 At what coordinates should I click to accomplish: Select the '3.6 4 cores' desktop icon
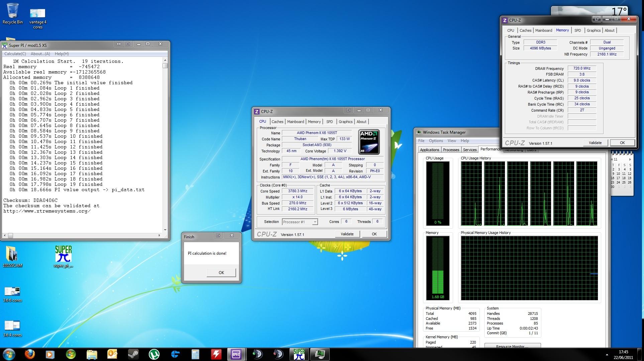[12, 329]
